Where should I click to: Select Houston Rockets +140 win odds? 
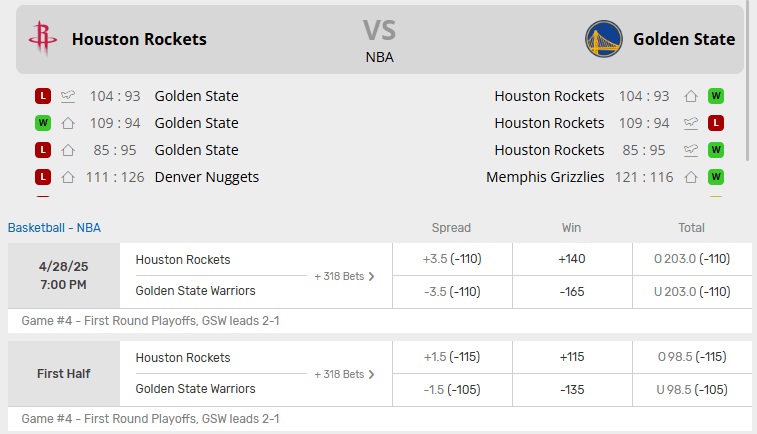point(572,259)
